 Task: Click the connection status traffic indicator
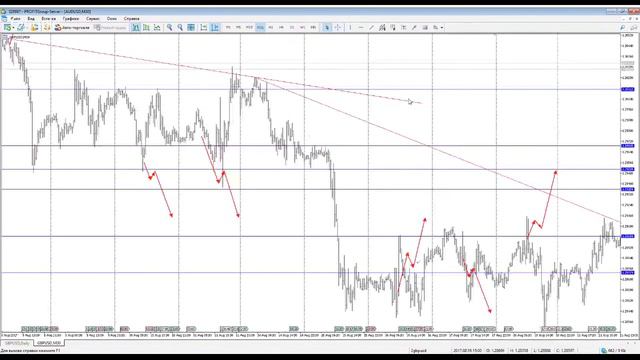pyautogui.click(x=613, y=350)
